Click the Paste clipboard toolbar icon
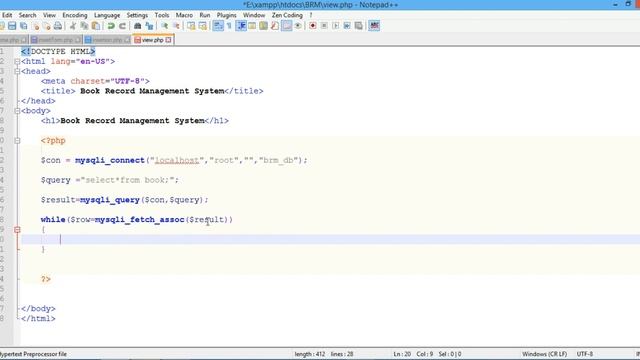This screenshot has height=360, width=640. tap(96, 26)
